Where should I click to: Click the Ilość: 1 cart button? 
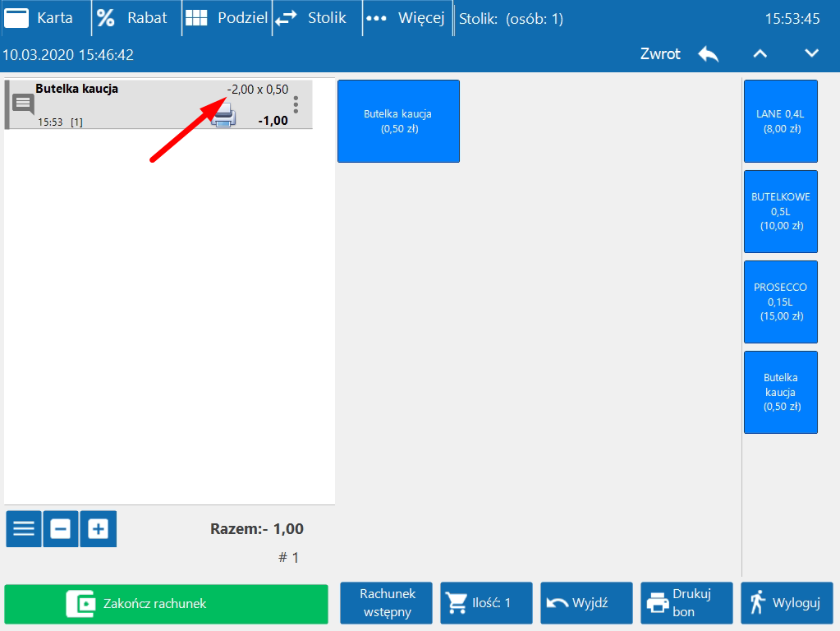(486, 604)
